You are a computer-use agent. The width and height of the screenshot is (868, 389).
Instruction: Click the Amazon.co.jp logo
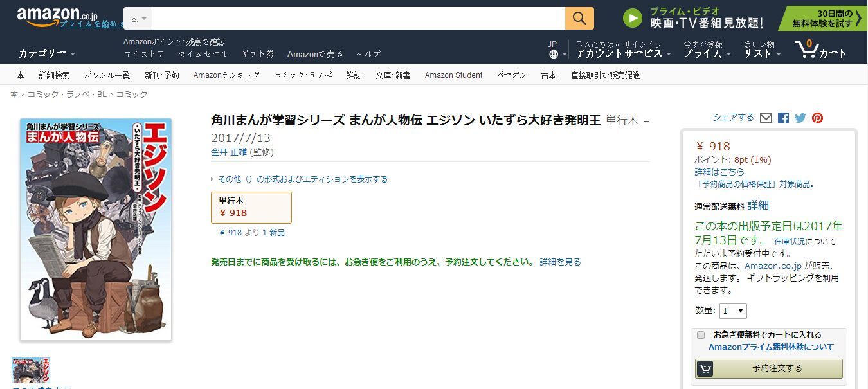(48, 17)
